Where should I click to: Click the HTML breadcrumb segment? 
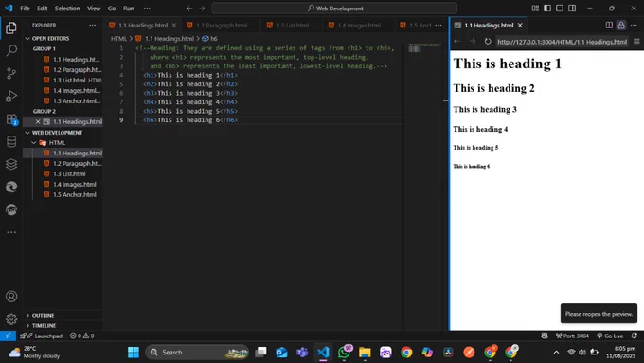118,38
